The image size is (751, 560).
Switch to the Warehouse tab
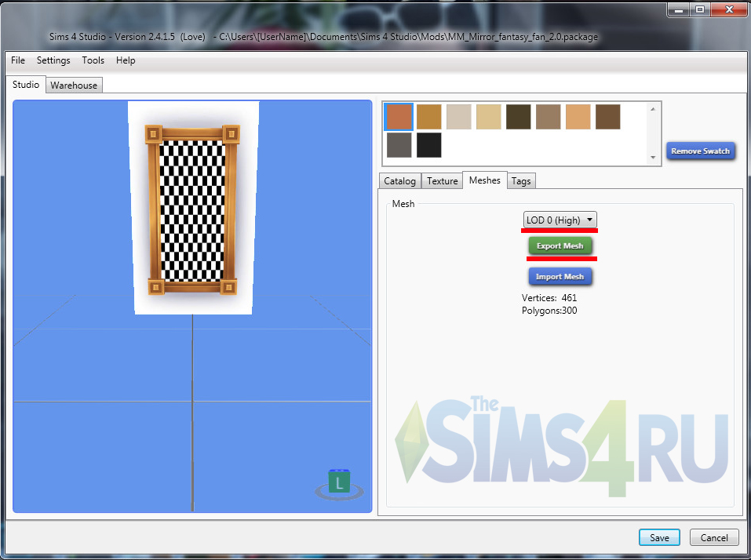[x=74, y=85]
